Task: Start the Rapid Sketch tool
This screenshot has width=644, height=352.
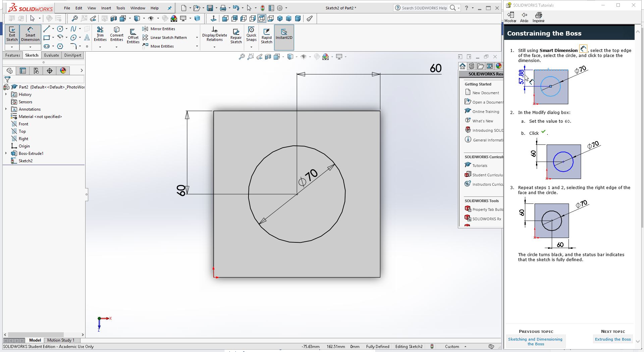Action: 266,35
